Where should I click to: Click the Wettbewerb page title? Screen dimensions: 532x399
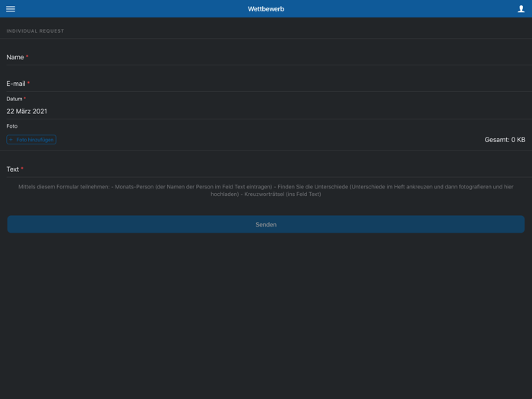tap(266, 9)
